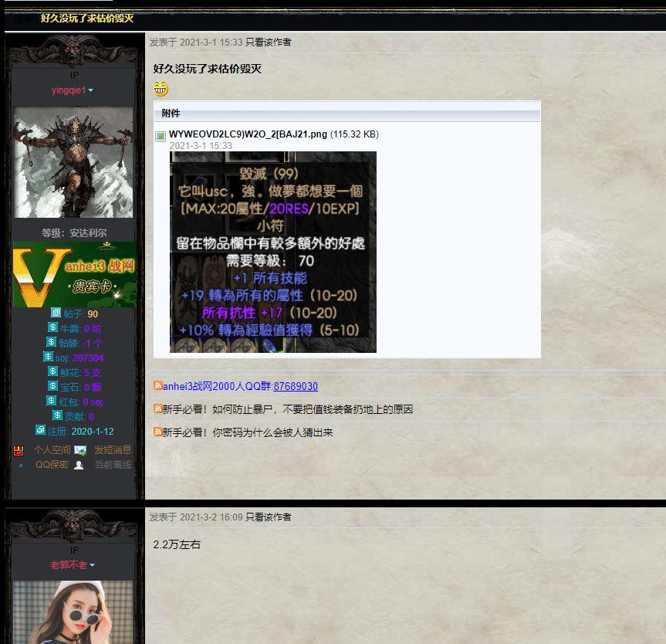Expand the 老郭不老 username dropdown arrow
This screenshot has height=644, width=666.
[92, 566]
